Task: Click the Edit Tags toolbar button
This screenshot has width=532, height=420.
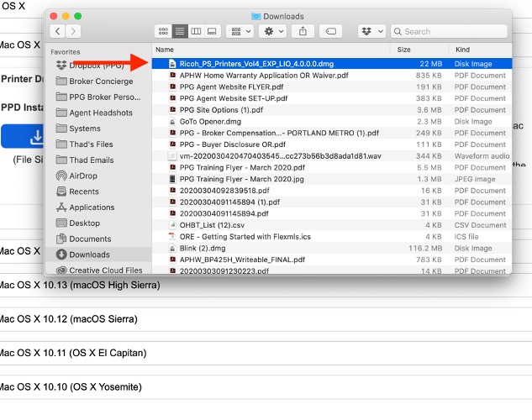Action: [x=330, y=31]
